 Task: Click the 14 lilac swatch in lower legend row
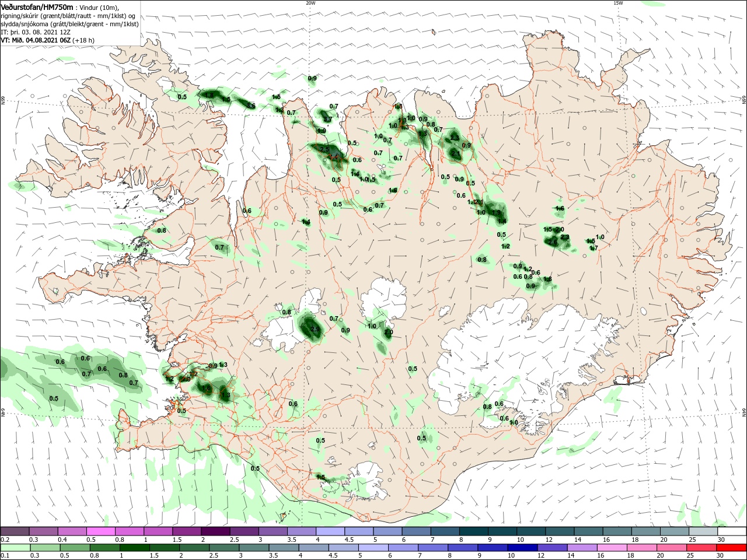(x=582, y=548)
